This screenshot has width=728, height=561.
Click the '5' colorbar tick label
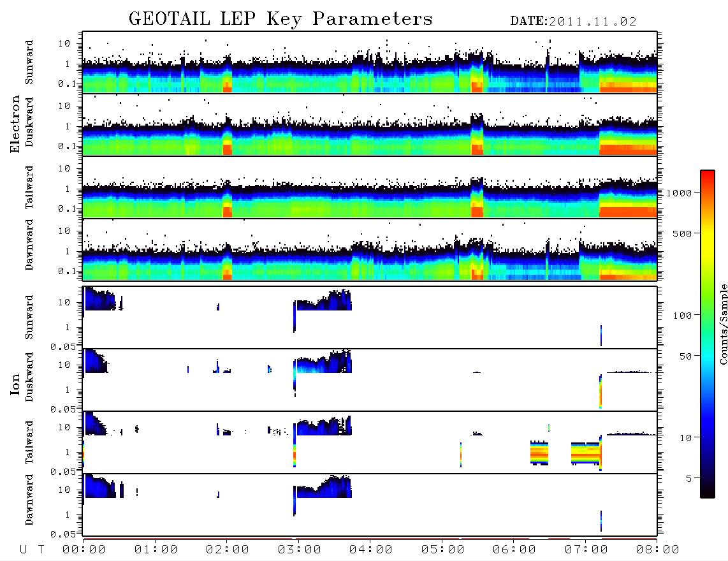click(688, 479)
